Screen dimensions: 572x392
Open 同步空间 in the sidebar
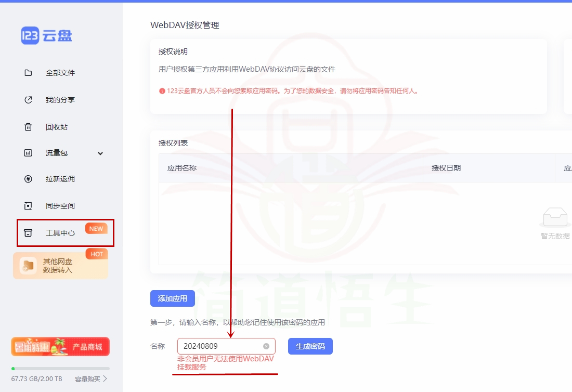(x=60, y=206)
